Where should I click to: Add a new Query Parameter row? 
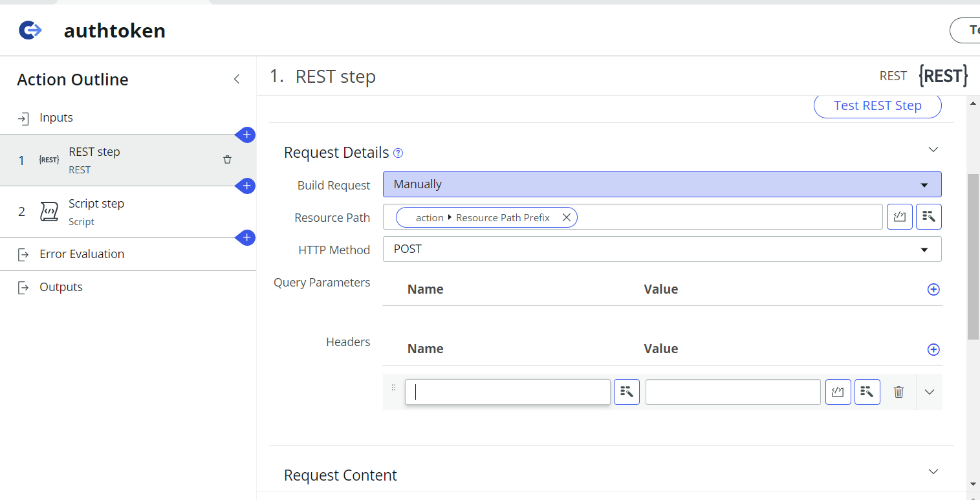point(933,289)
